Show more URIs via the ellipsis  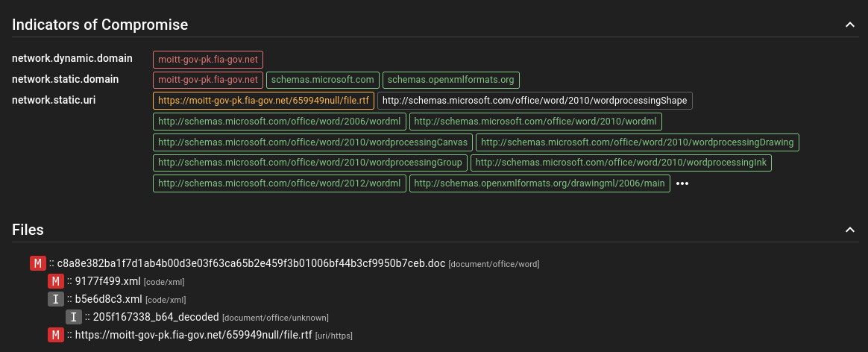682,183
